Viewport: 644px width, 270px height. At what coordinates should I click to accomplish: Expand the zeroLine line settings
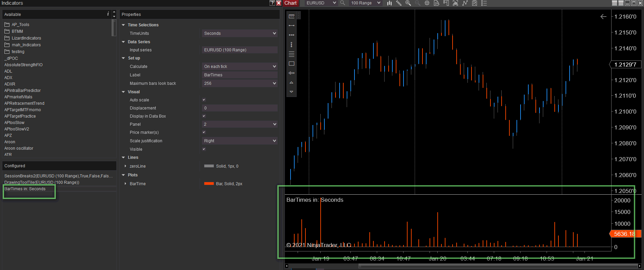(x=125, y=166)
